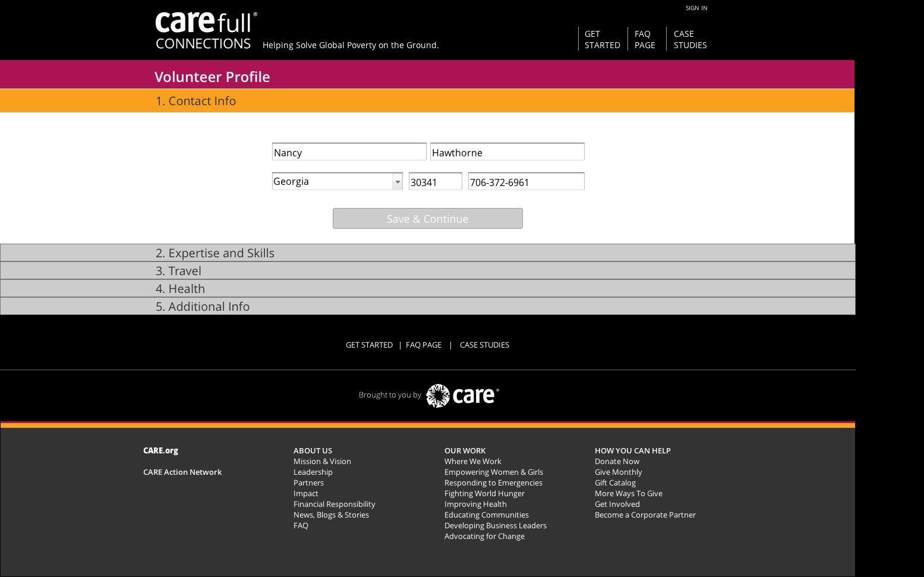Image resolution: width=924 pixels, height=577 pixels.
Task: Click the Save & Continue button
Action: [x=428, y=219]
